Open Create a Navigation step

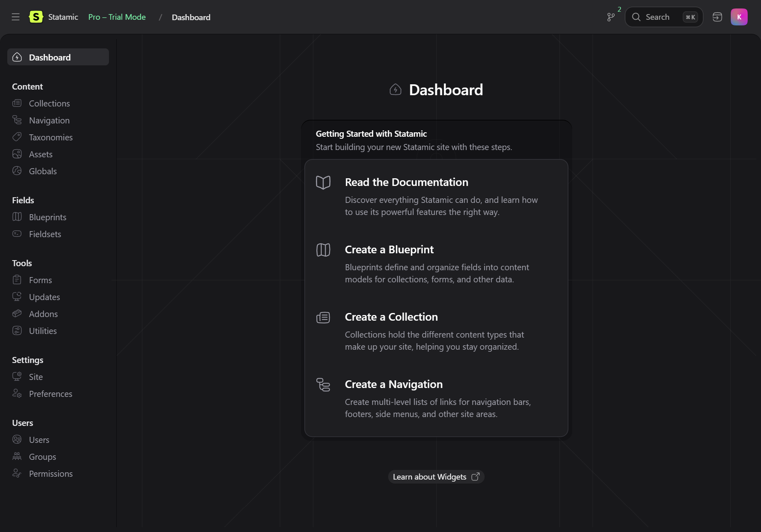click(436, 398)
